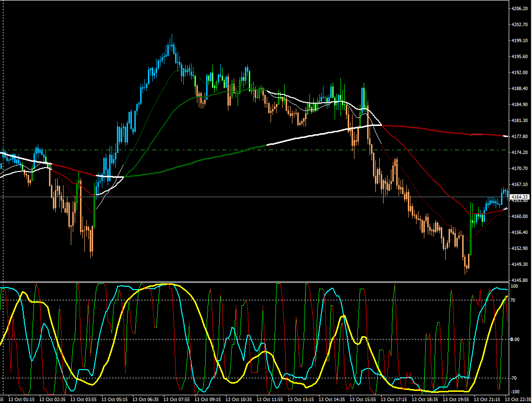The width and height of the screenshot is (532, 403).
Task: Click the oscillator's 100 level label
Action: pyautogui.click(x=515, y=286)
